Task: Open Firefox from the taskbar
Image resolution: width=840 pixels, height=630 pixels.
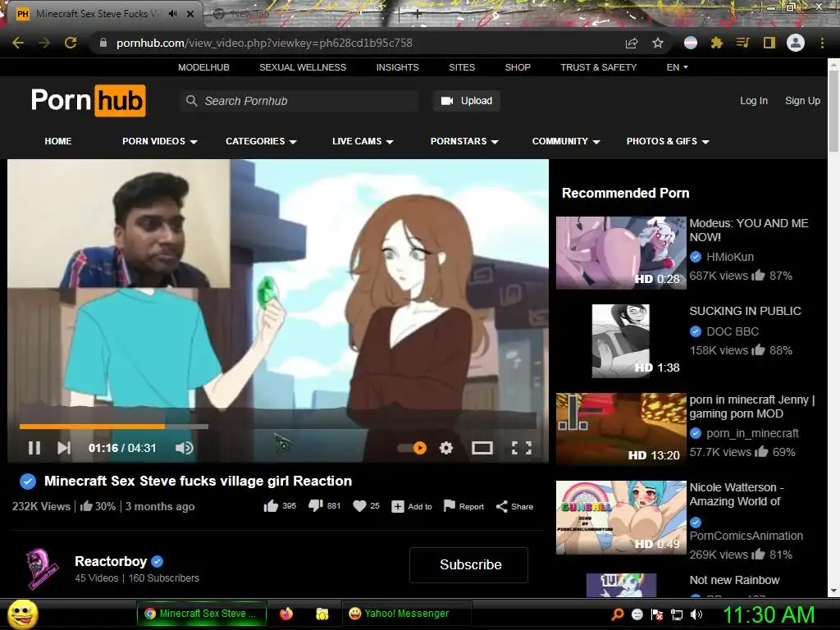Action: coord(286,614)
